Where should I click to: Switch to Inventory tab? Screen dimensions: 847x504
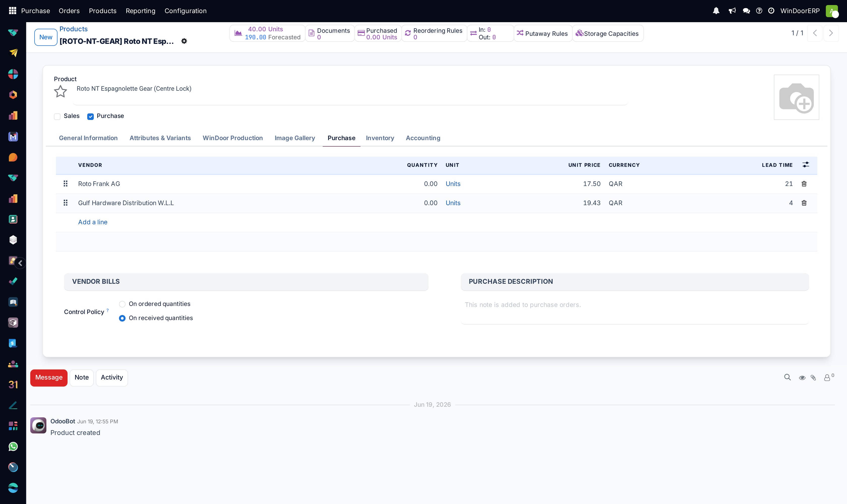(x=380, y=138)
